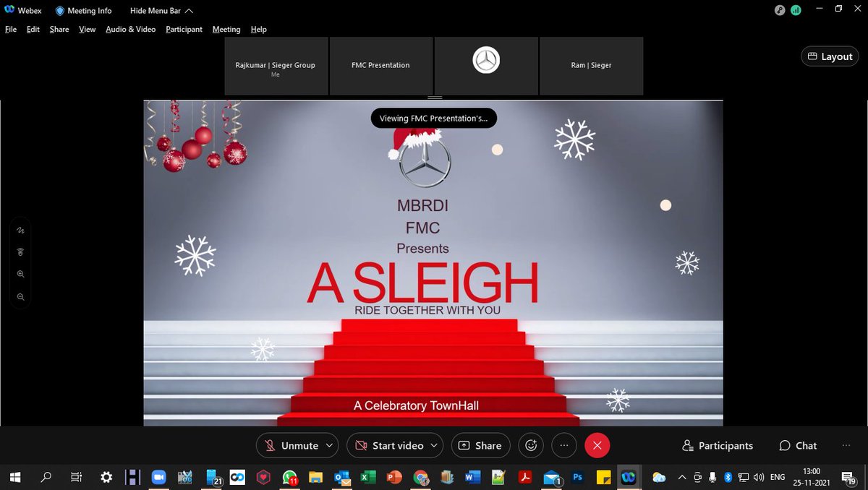Image resolution: width=868 pixels, height=490 pixels.
Task: Open File Explorer from the taskbar
Action: [315, 477]
